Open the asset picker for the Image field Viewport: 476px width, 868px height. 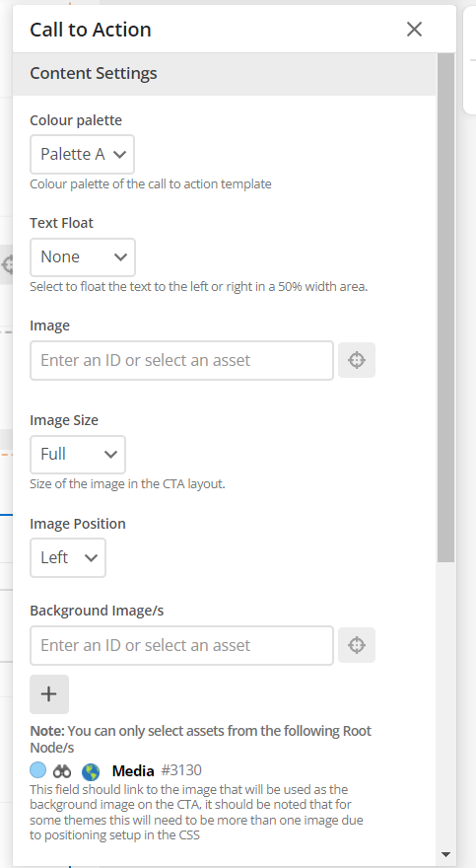click(x=357, y=360)
